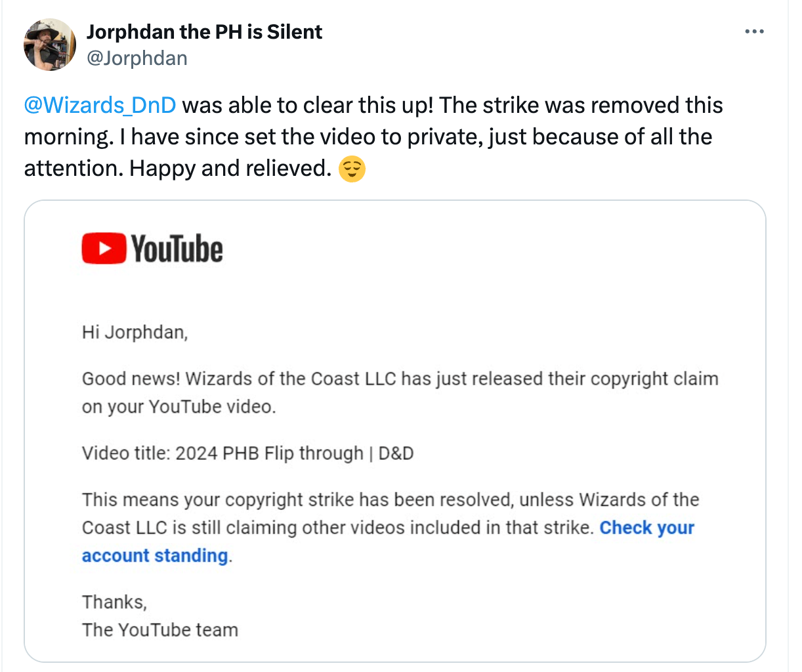Screen dimensions: 802x672
Task: Click "This means your copyright strike" paragraph
Action: click(390, 500)
